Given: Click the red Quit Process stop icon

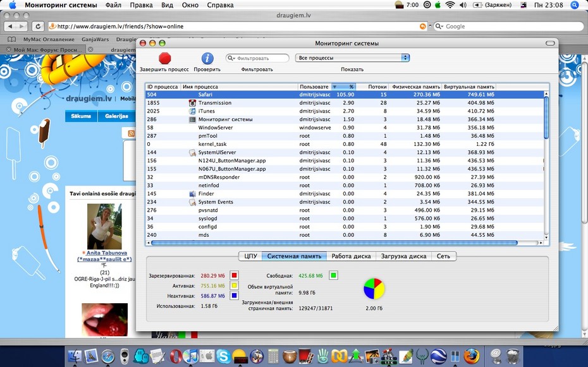Looking at the screenshot, I should click(164, 58).
